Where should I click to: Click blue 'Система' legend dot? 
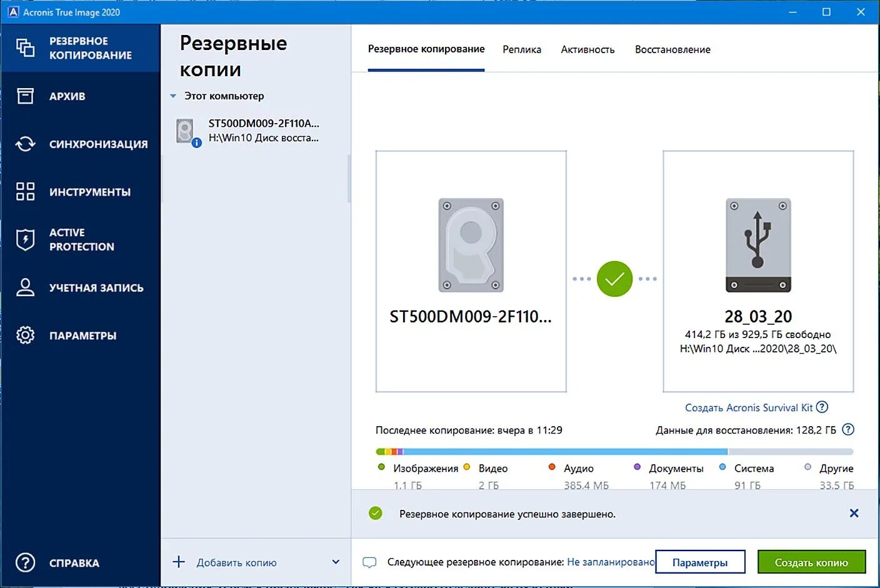pyautogui.click(x=722, y=467)
